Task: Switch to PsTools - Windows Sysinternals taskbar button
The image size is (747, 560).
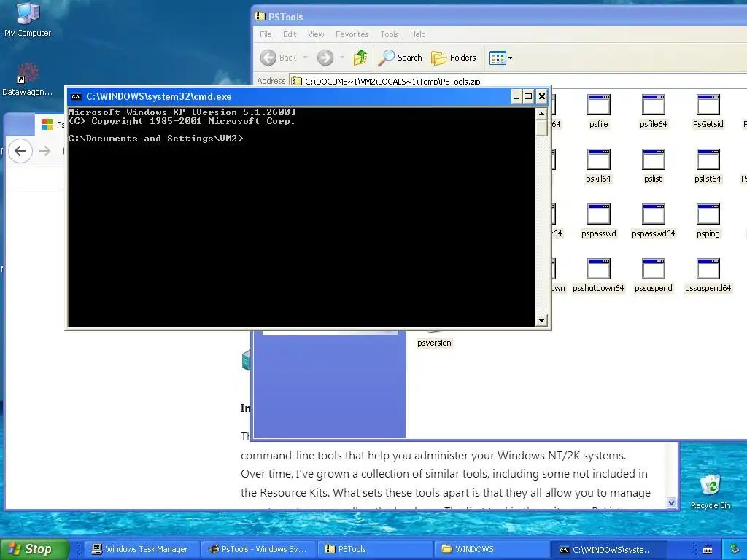Action: 258,549
